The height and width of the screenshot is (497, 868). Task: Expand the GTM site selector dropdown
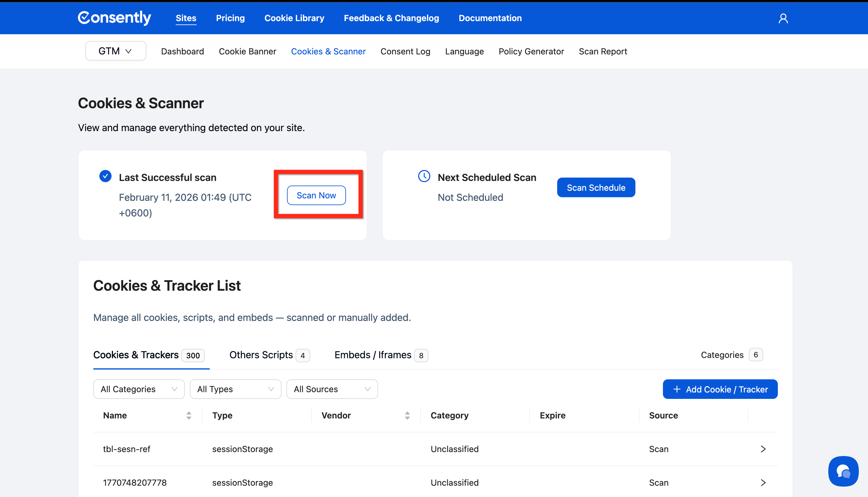tap(115, 51)
